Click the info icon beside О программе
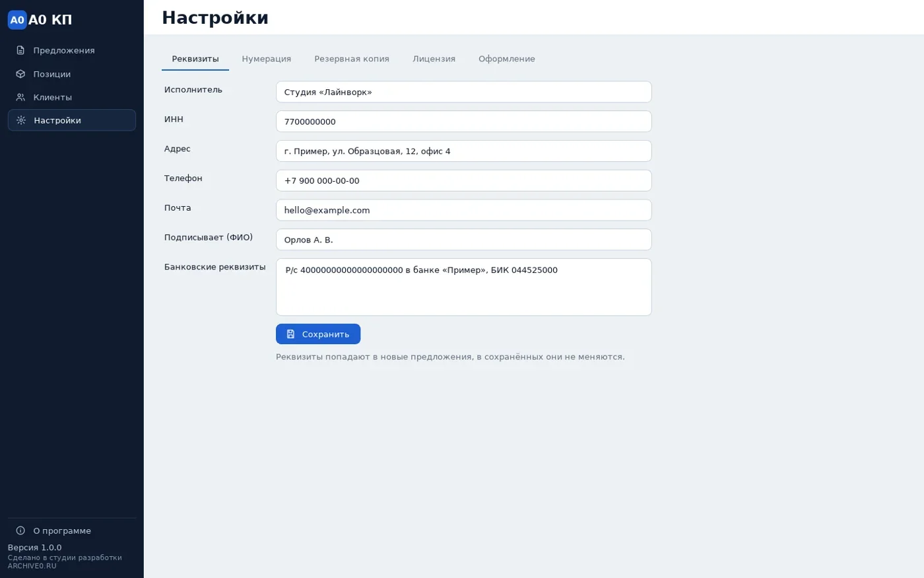The height and width of the screenshot is (578, 924). tap(20, 530)
